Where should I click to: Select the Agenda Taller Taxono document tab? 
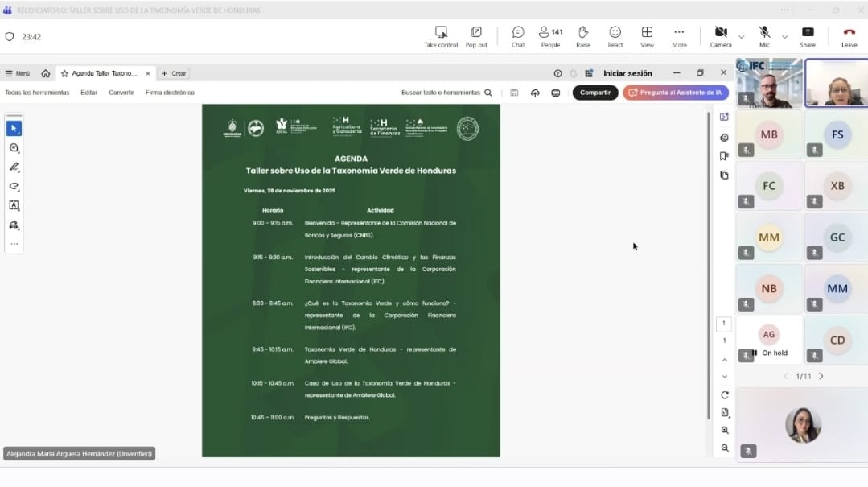[x=104, y=73]
